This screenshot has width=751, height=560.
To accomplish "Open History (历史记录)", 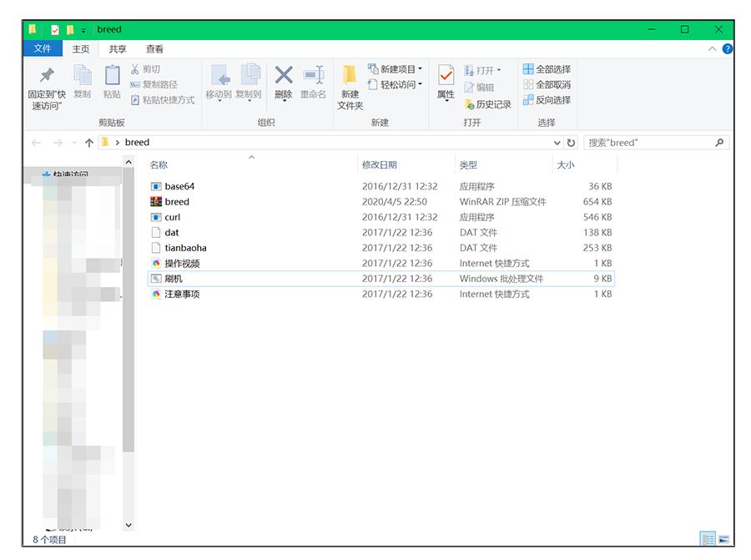I will [x=487, y=104].
